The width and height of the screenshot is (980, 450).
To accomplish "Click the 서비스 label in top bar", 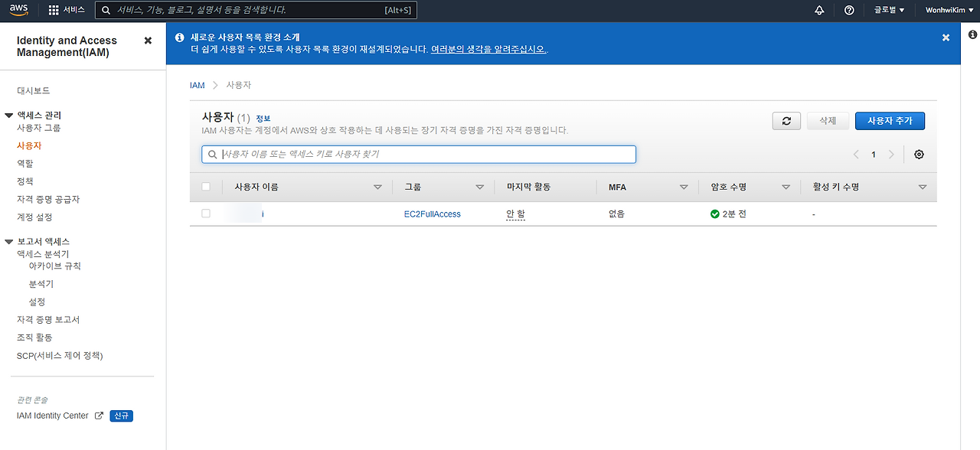I will [x=73, y=10].
